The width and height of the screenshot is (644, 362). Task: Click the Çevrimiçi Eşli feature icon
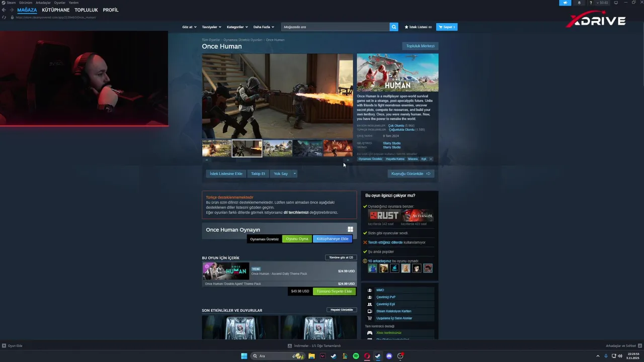370,304
